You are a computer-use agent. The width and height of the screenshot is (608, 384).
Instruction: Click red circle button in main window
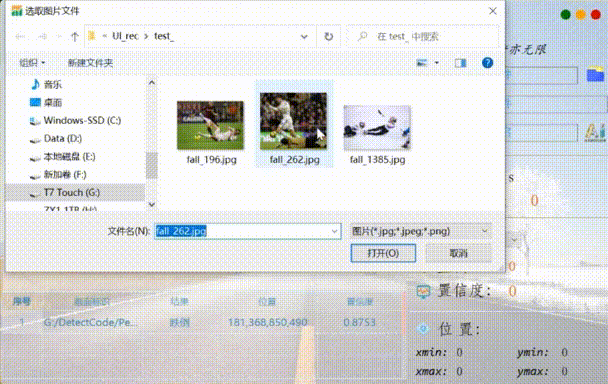coord(596,15)
